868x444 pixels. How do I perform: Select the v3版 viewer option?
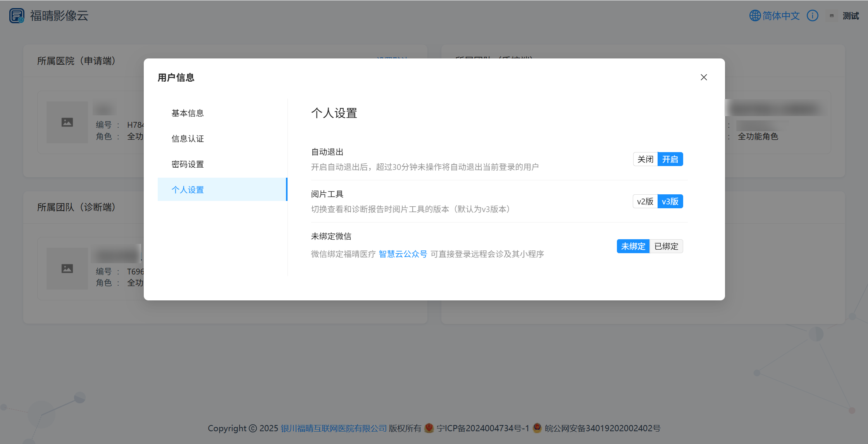[x=670, y=201]
